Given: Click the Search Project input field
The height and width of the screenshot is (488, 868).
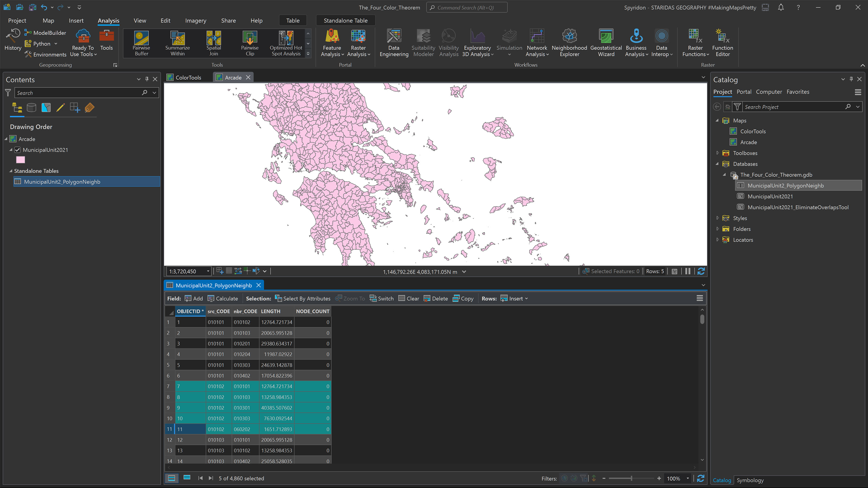Looking at the screenshot, I should [x=792, y=107].
